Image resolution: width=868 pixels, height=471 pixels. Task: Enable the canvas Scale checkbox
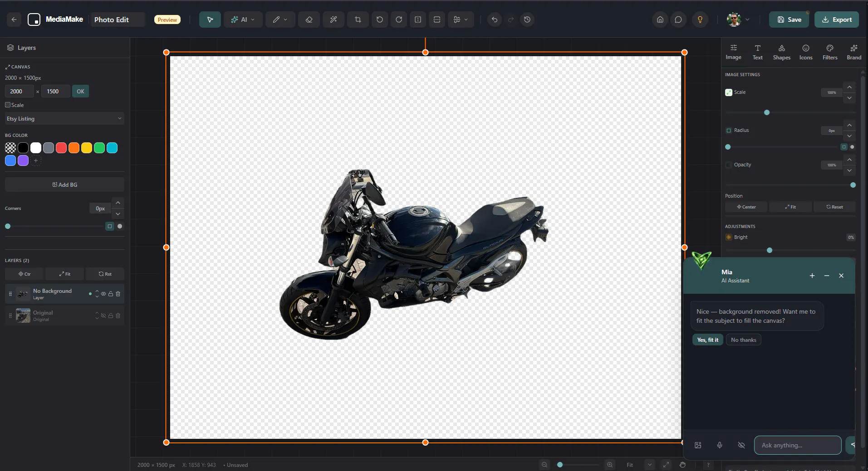[8, 105]
